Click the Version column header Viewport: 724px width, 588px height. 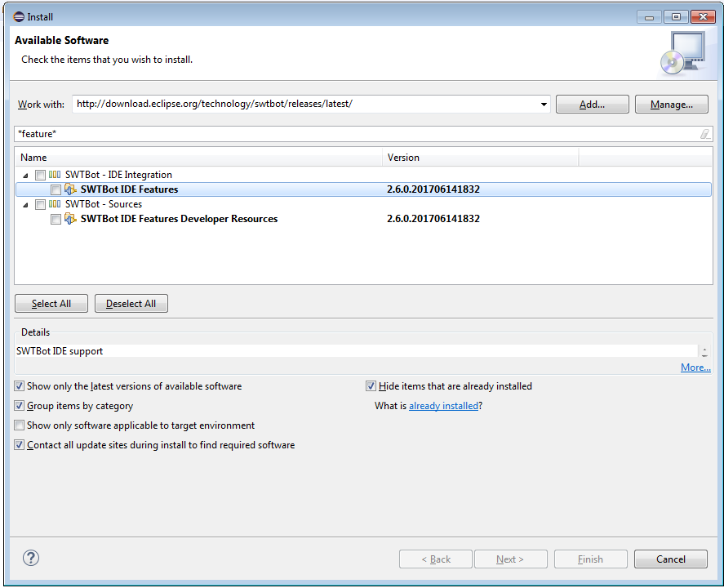480,158
